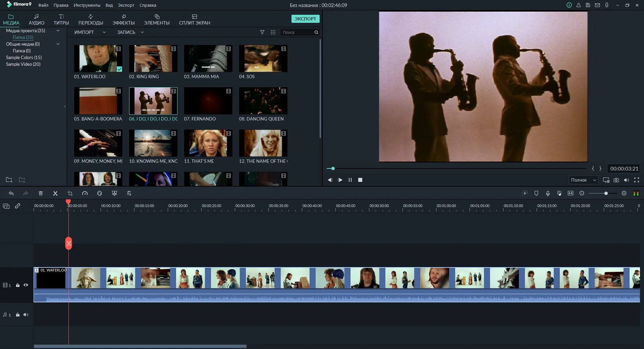644x349 pixels.
Task: Take a snapshot with the camera icon
Action: coord(616,180)
